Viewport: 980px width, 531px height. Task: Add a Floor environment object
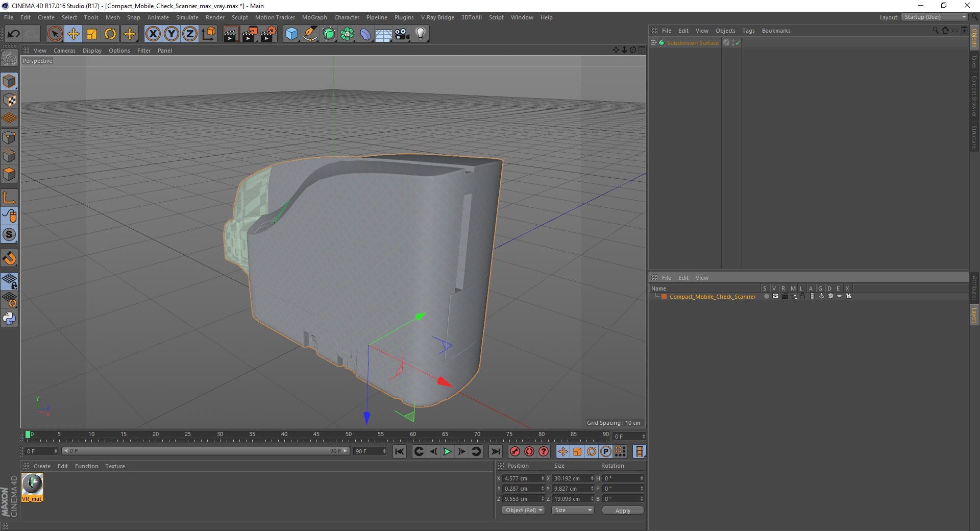point(383,34)
